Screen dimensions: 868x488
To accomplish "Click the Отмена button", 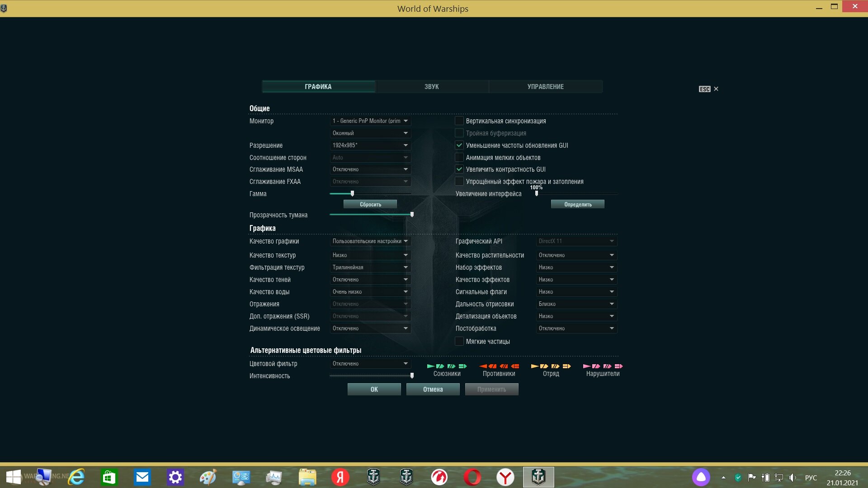I will 433,389.
